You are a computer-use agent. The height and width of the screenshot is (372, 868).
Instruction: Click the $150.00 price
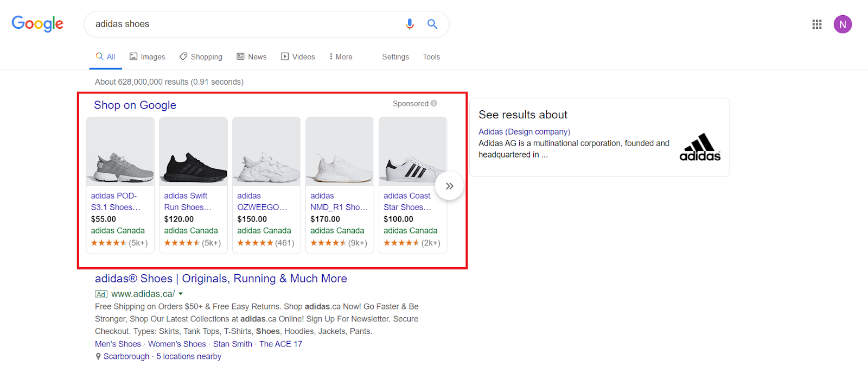pos(252,219)
